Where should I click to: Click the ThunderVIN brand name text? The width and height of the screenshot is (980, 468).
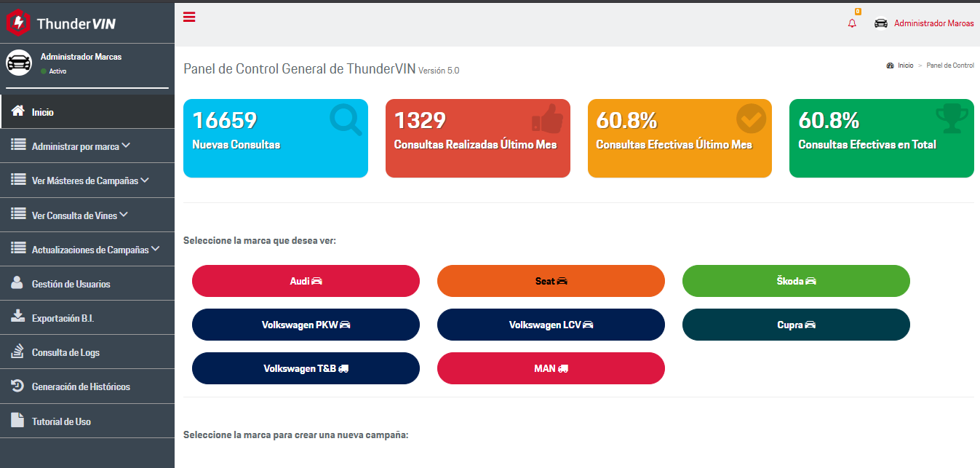pos(76,24)
